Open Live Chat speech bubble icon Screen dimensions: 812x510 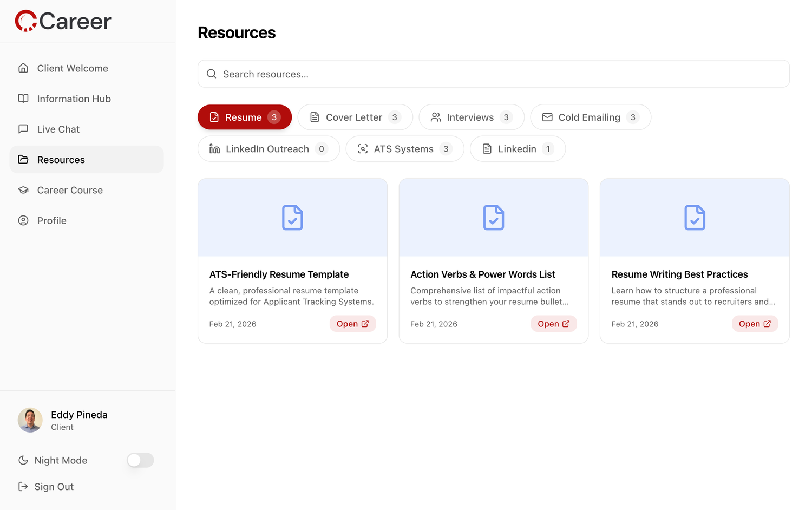point(23,129)
